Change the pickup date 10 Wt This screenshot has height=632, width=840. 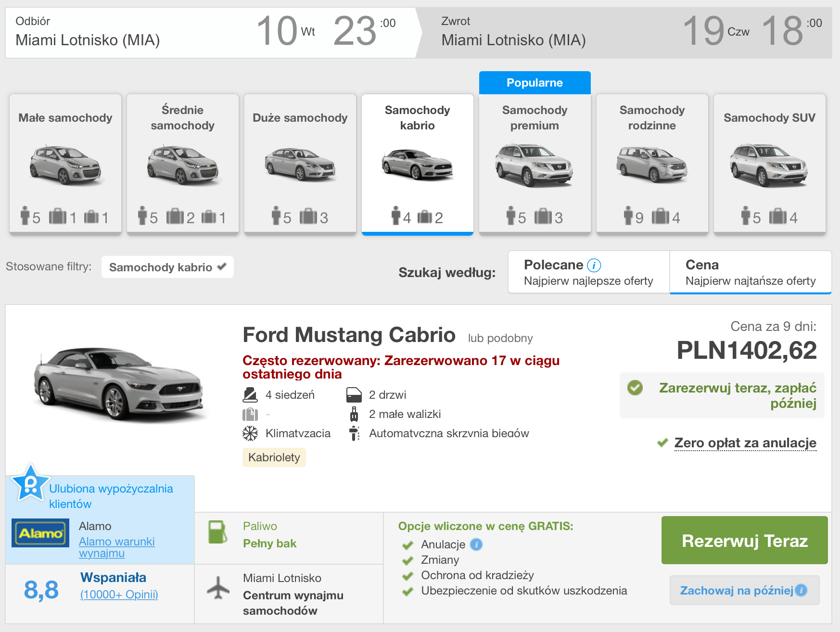[x=286, y=31]
